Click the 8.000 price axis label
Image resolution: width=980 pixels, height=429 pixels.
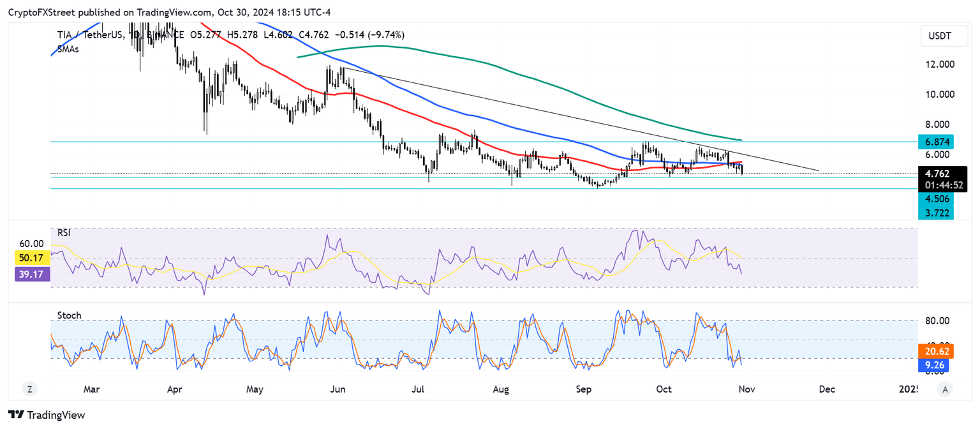click(937, 124)
